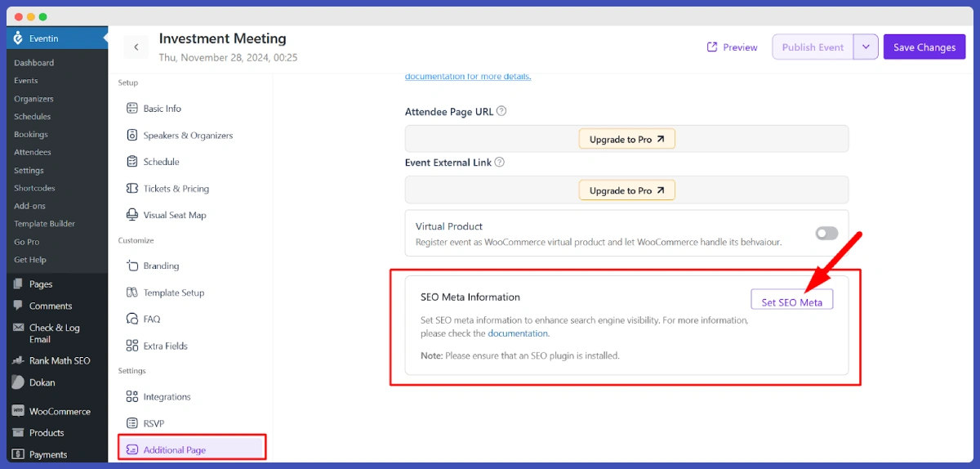Click the Tickets & Pricing icon
This screenshot has height=469, width=980.
(131, 189)
